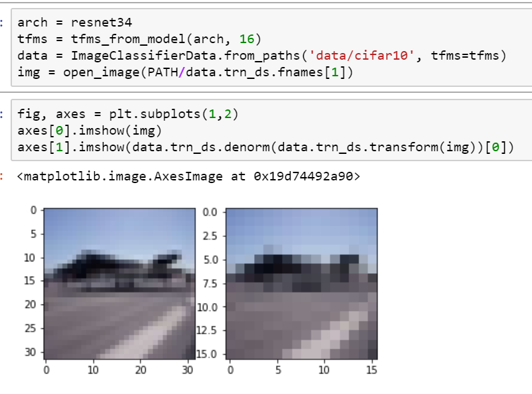
Task: Place cursor on the open_image line
Action: click(x=186, y=72)
